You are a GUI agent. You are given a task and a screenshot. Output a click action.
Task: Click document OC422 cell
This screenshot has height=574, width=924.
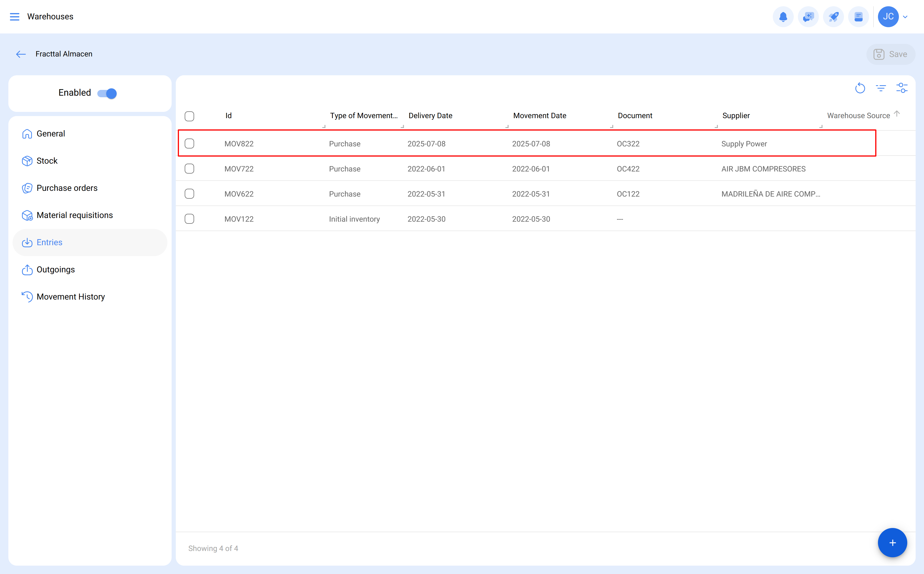(x=628, y=169)
